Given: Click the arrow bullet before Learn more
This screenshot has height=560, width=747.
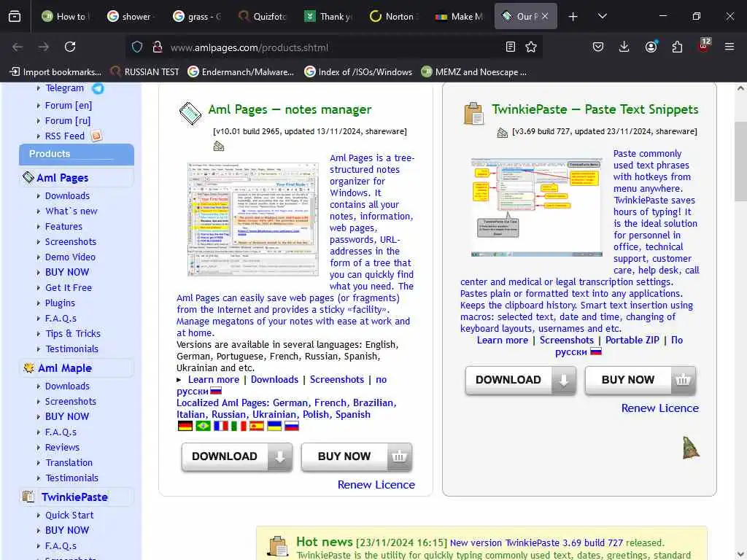Looking at the screenshot, I should coord(179,380).
